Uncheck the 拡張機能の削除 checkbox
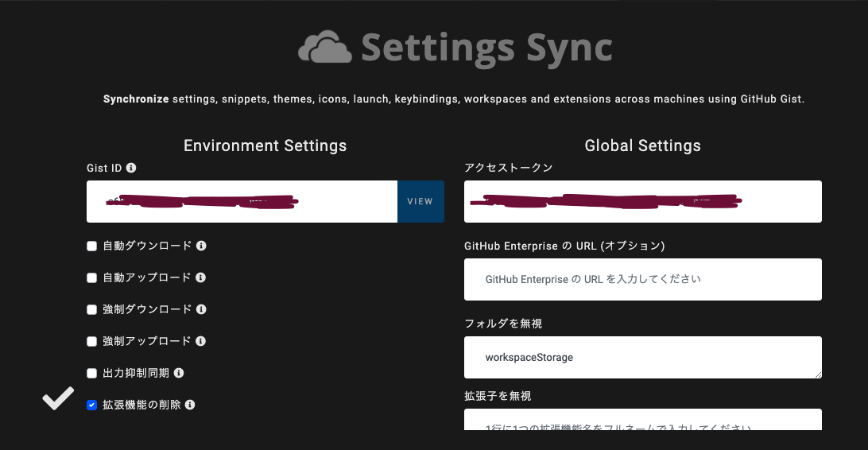Screen dimensions: 868x450 point(92,405)
